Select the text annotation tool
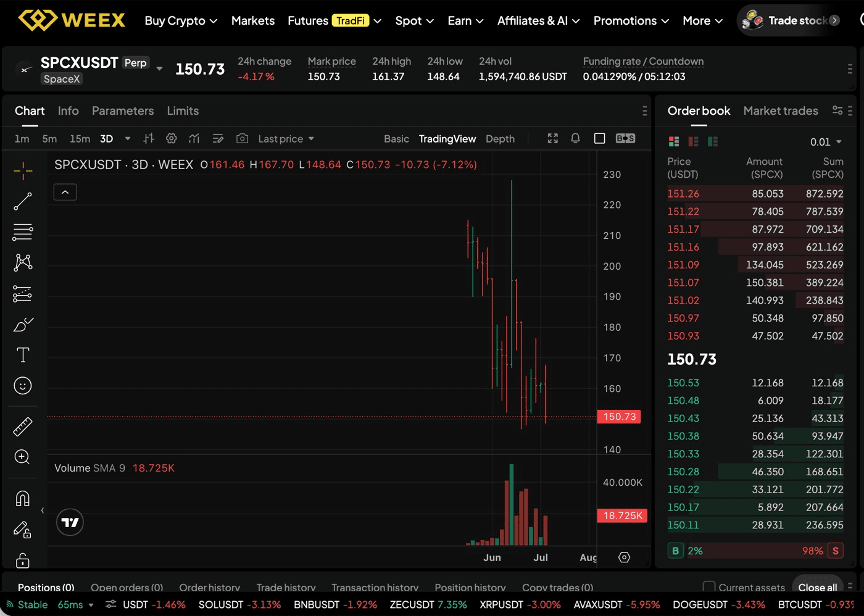 click(23, 355)
